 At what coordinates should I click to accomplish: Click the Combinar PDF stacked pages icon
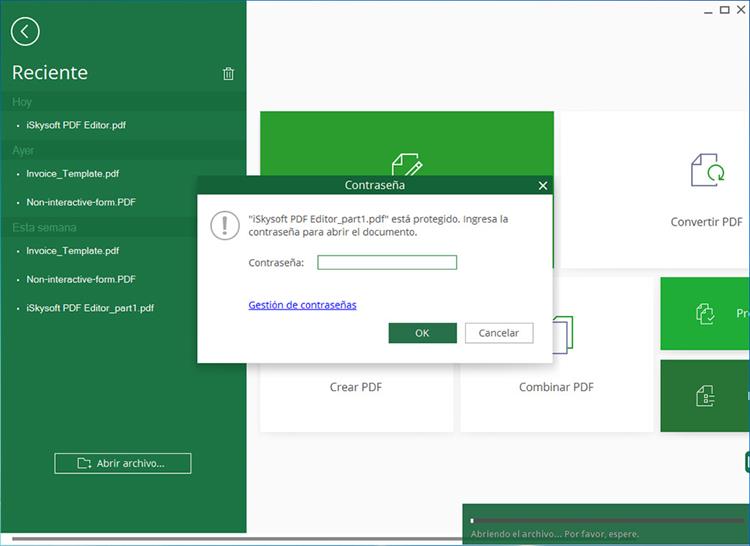point(563,335)
